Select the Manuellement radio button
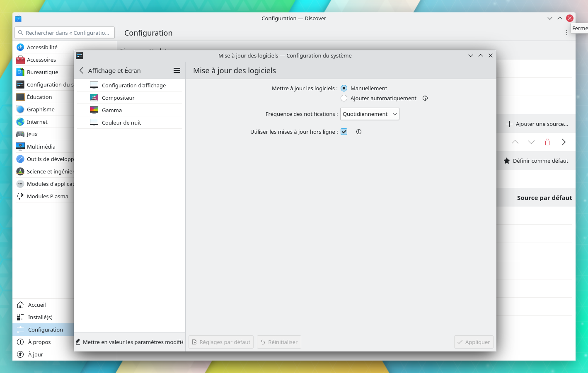 tap(344, 88)
